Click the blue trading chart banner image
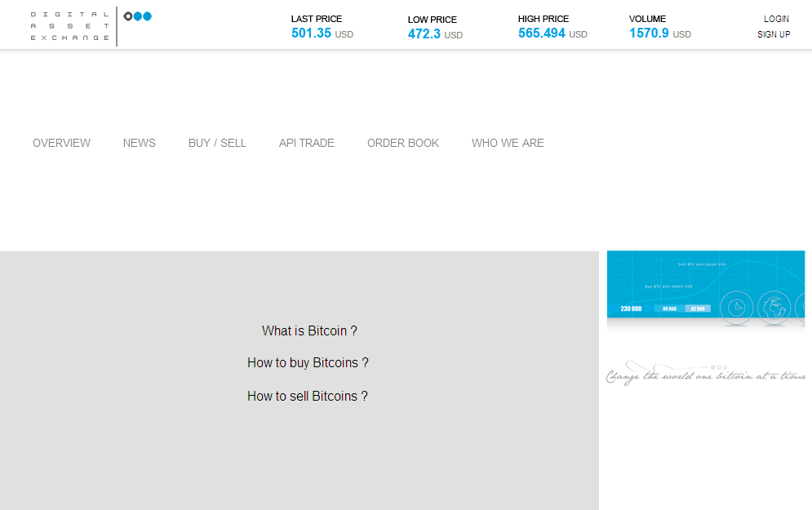812x510 pixels. [x=706, y=284]
